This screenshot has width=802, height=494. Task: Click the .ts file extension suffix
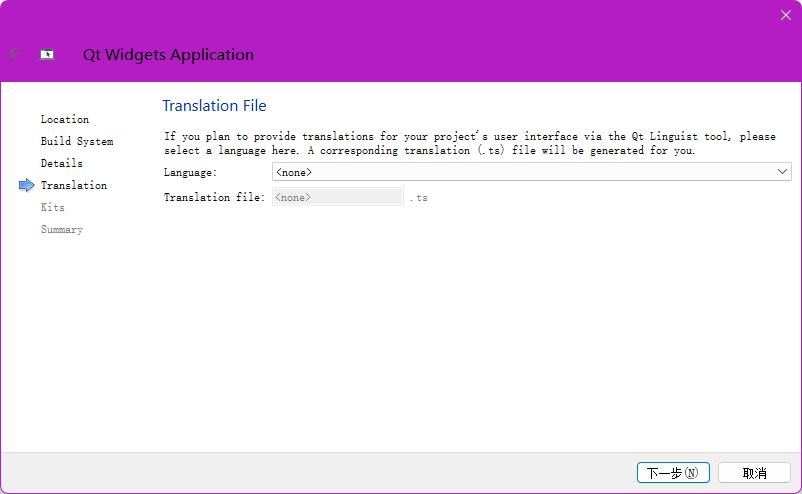(418, 198)
